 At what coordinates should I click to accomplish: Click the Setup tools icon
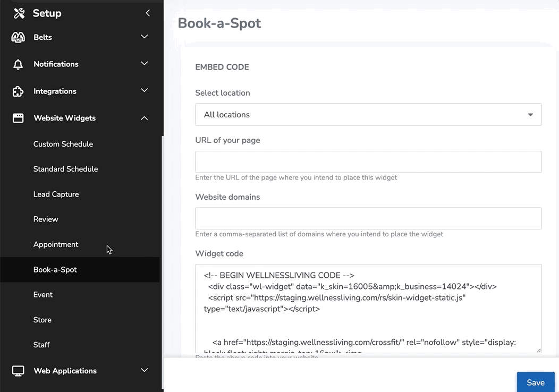pos(19,13)
